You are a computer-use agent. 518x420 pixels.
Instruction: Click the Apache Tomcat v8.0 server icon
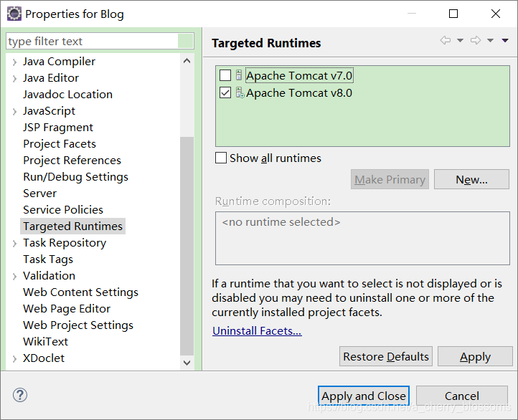click(240, 92)
